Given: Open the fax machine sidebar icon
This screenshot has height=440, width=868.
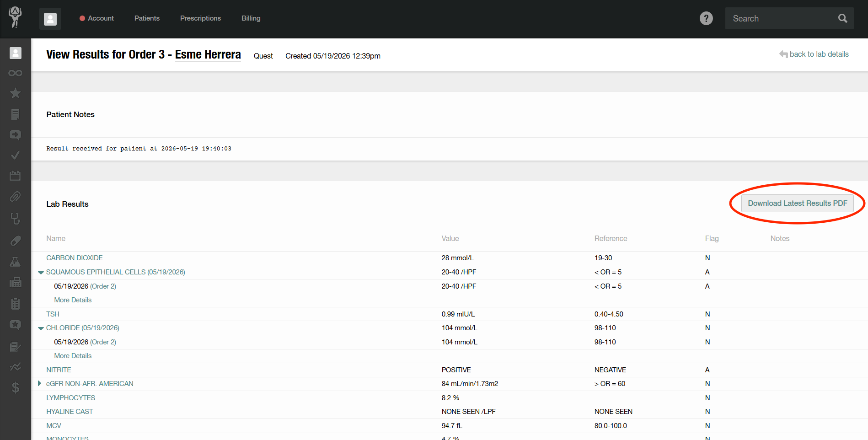Looking at the screenshot, I should 15,282.
